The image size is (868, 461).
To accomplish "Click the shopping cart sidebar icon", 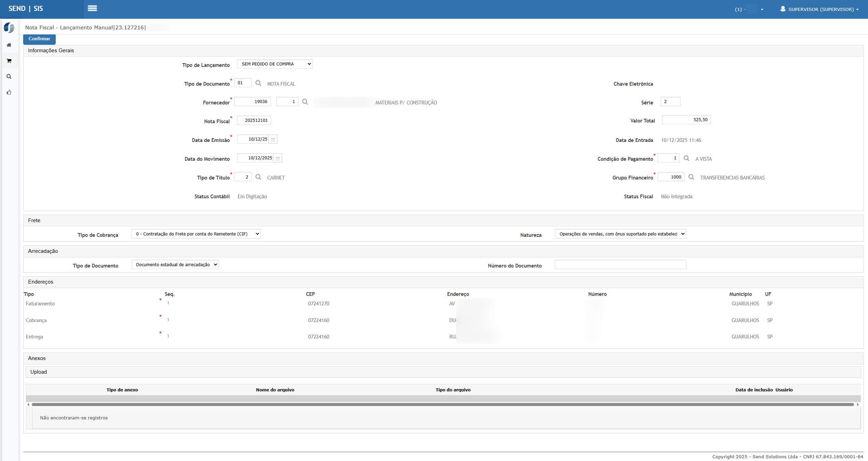I will pos(9,61).
